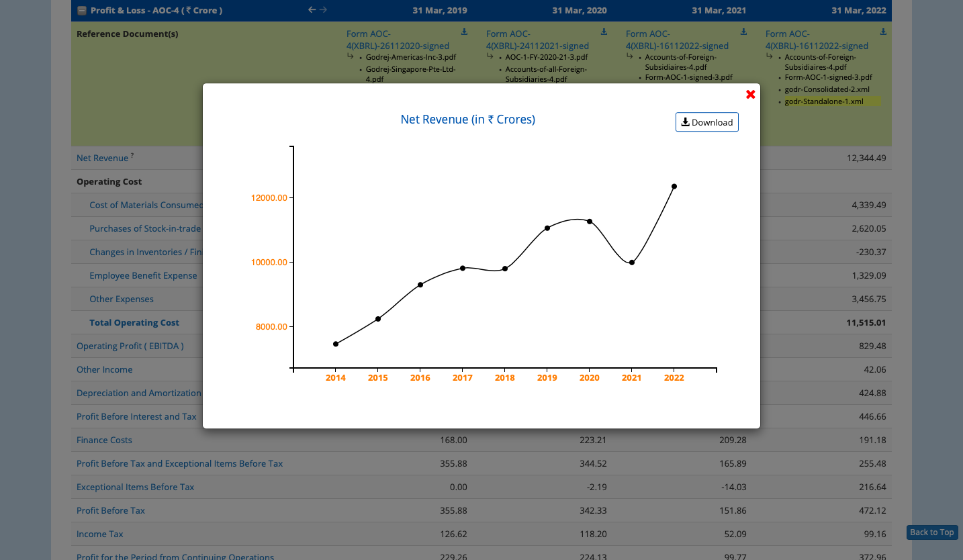Download the 2019 Form AOC-4 document icon
Viewport: 963px width, 560px height.
tap(464, 32)
